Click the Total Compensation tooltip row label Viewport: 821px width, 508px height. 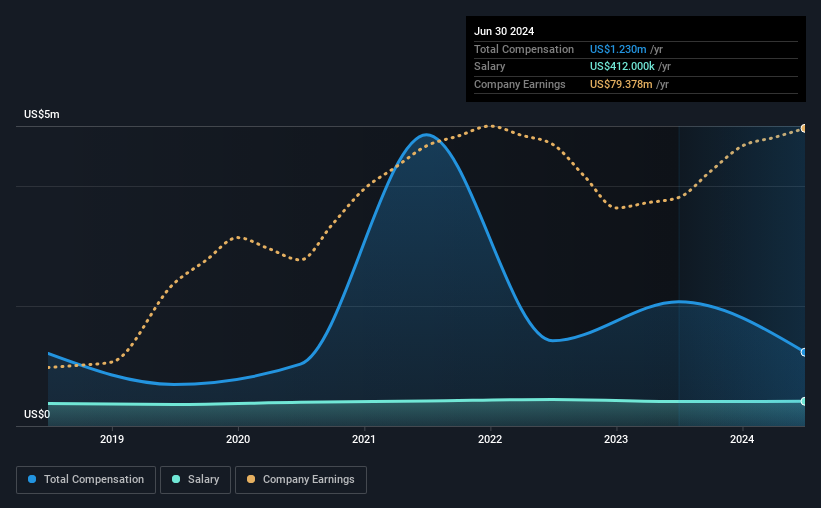click(x=524, y=49)
